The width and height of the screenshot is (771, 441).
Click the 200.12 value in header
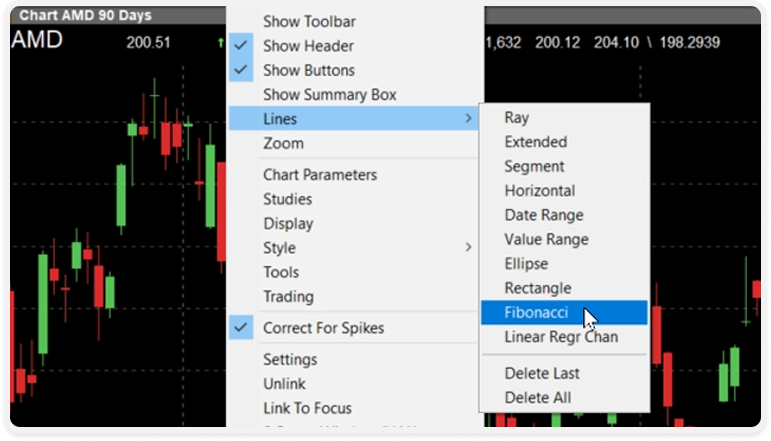(558, 42)
